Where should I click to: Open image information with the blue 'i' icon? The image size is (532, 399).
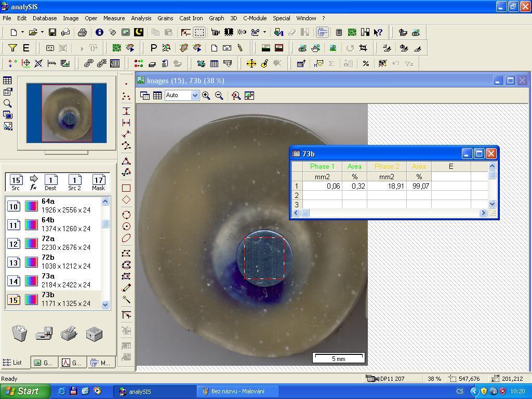[x=99, y=32]
